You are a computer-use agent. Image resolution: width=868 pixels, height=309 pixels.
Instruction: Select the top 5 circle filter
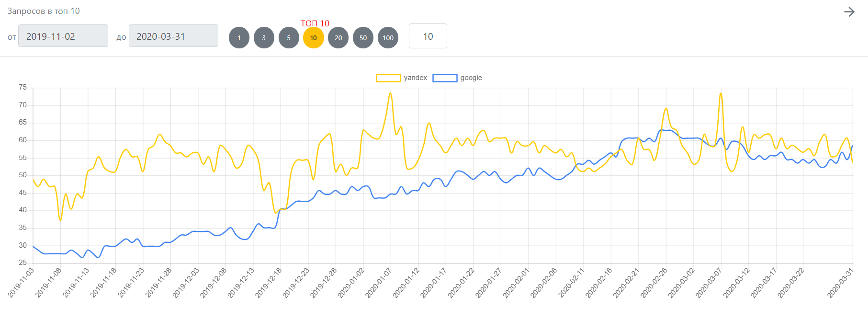point(289,38)
